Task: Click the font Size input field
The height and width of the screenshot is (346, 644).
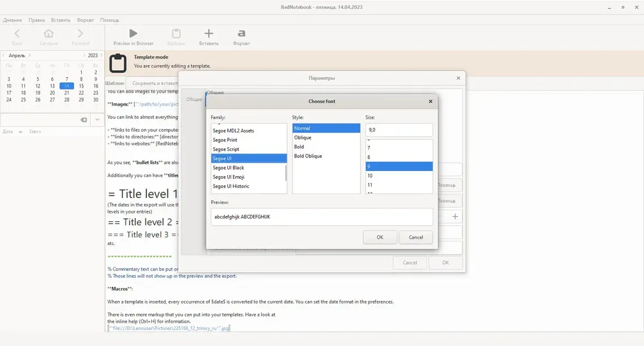Action: point(399,130)
